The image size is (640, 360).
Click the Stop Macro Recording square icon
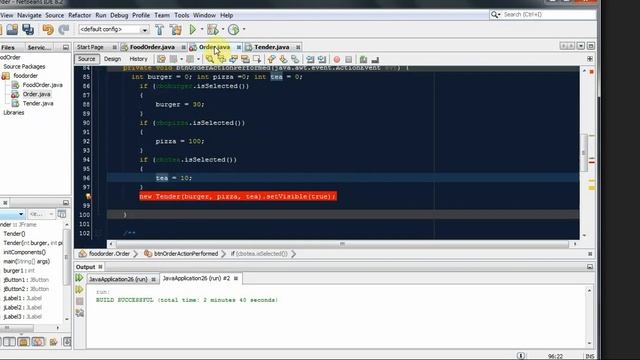[349, 59]
